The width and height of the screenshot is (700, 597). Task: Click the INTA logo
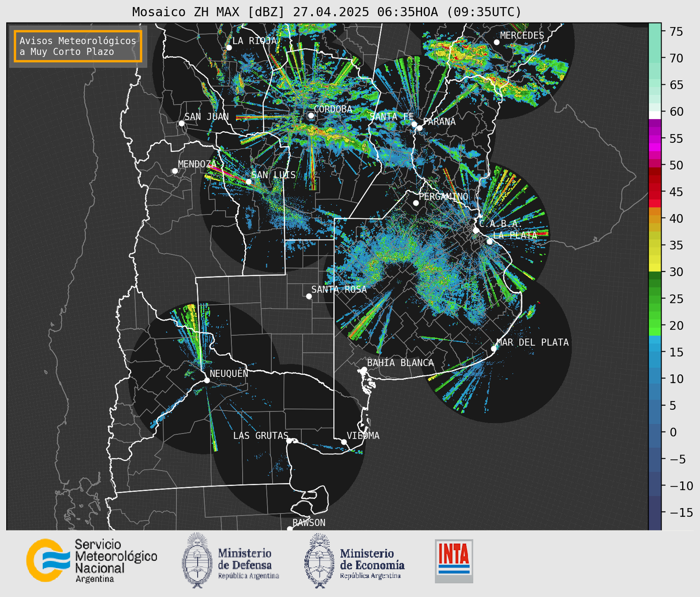click(x=454, y=561)
